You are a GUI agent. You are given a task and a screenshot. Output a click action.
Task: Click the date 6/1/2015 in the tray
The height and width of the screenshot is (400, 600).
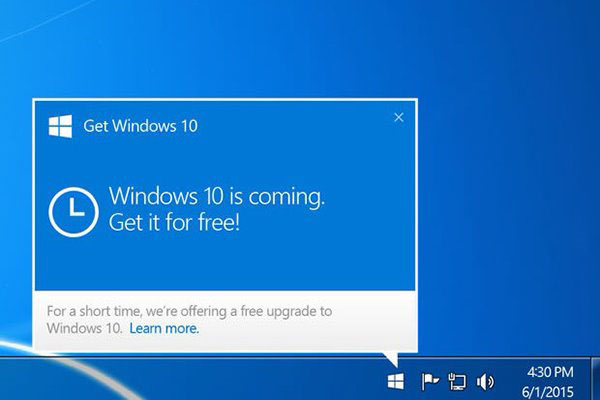tap(548, 392)
